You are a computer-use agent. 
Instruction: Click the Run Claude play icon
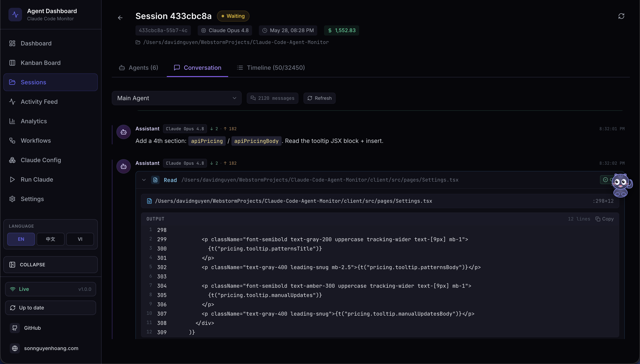[12, 179]
